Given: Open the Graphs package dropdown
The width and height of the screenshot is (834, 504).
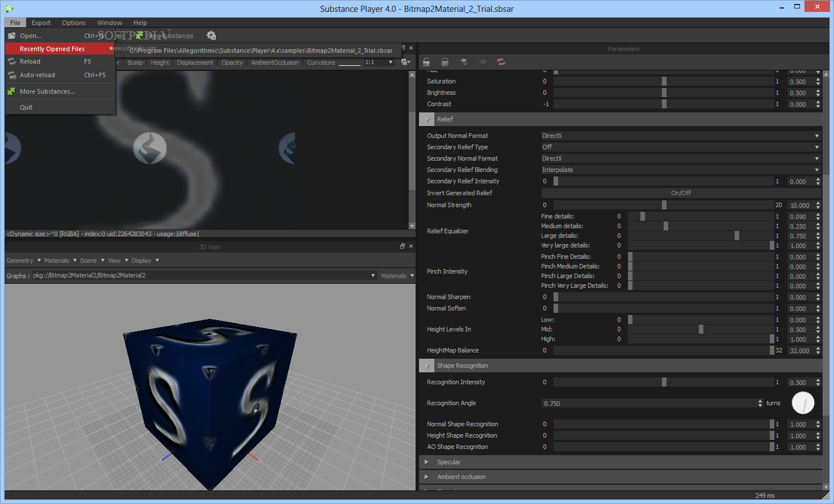Looking at the screenshot, I should point(204,275).
